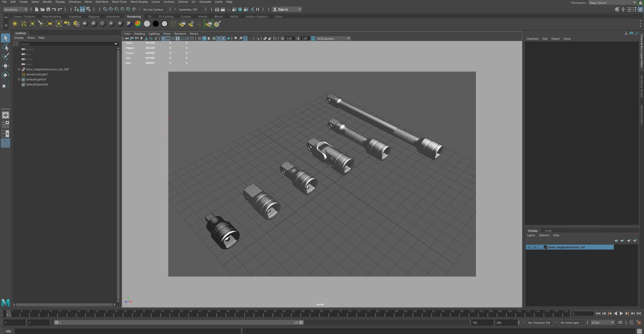Click the MEL script language label
Screen dimensions: 644x334
coord(9,331)
